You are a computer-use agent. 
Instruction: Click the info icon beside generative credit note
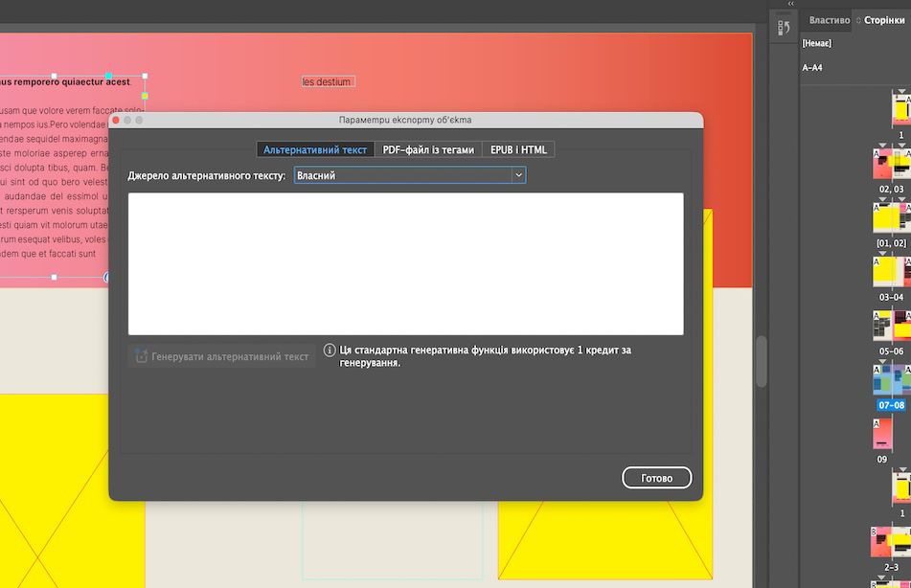[330, 350]
